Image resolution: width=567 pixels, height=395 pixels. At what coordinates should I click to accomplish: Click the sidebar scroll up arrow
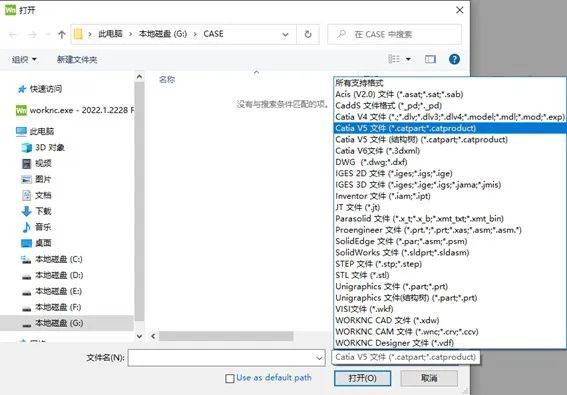pyautogui.click(x=139, y=77)
